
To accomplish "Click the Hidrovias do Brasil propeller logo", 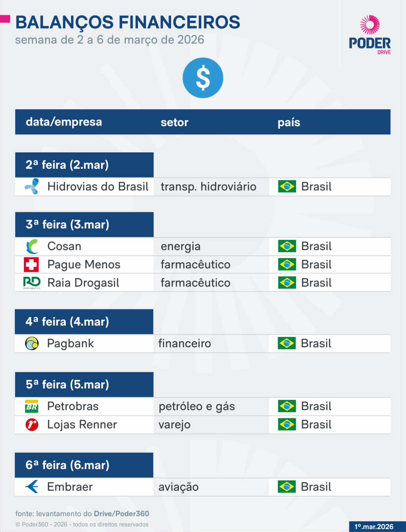I will (32, 186).
